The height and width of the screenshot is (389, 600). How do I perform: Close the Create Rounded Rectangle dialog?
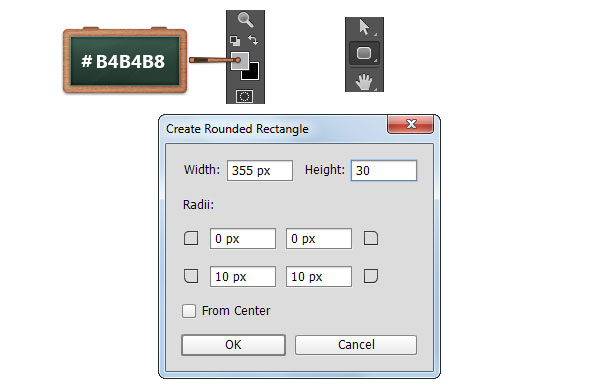[411, 124]
